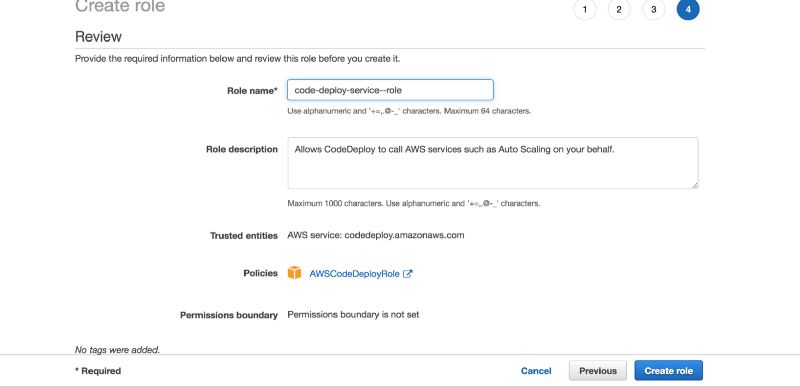
Task: Click the Create role page title
Action: click(x=120, y=6)
